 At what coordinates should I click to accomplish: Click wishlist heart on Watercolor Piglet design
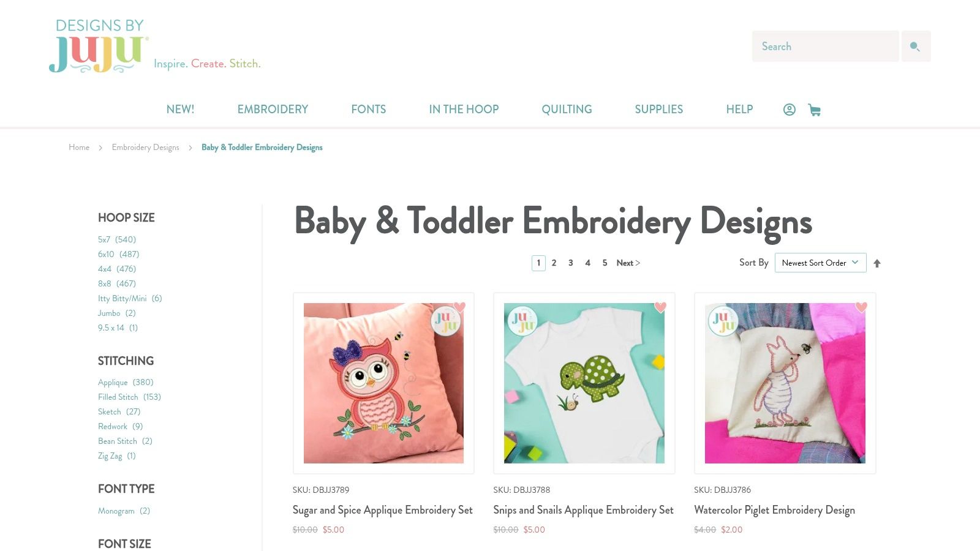861,307
